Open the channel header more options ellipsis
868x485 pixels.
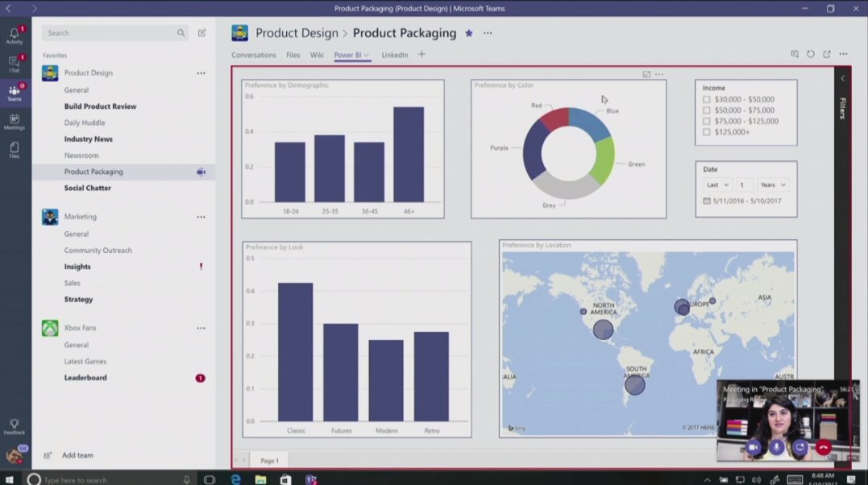488,33
